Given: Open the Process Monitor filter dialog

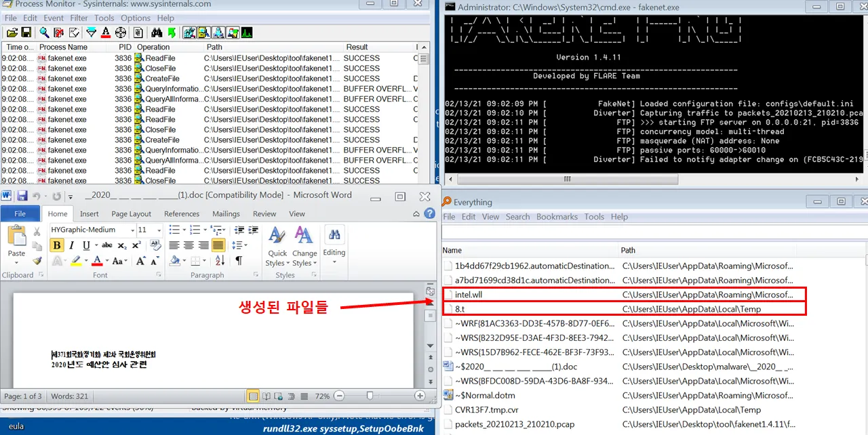Looking at the screenshot, I should point(91,33).
